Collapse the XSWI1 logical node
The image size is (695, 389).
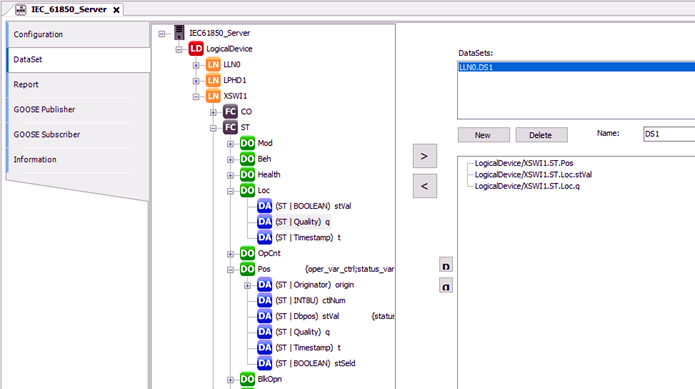tap(196, 97)
